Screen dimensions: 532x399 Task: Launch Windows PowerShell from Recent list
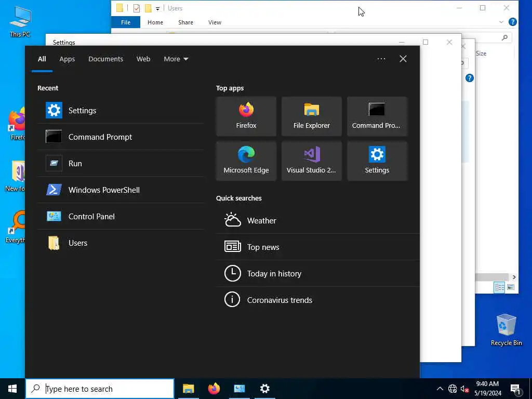point(121,190)
